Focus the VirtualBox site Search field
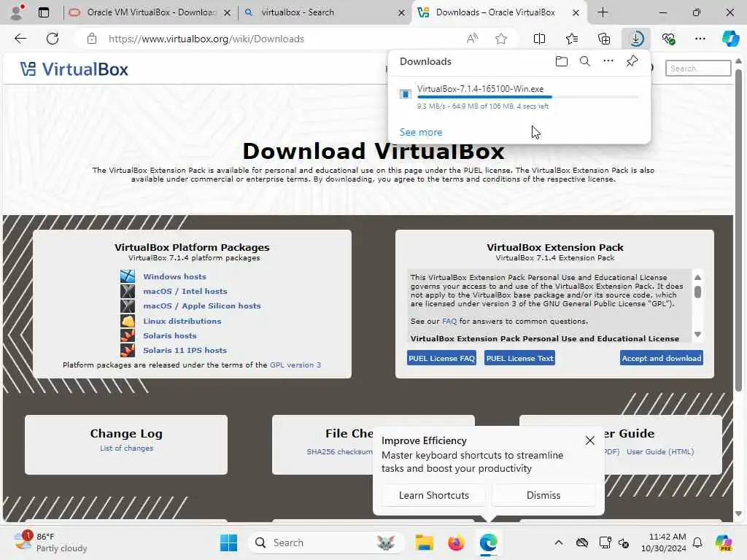This screenshot has width=747, height=560. click(x=698, y=69)
